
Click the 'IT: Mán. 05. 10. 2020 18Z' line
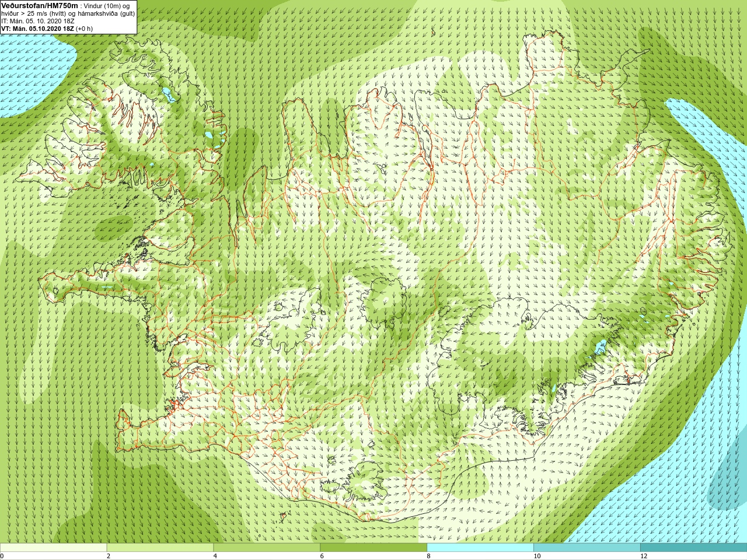[x=38, y=21]
